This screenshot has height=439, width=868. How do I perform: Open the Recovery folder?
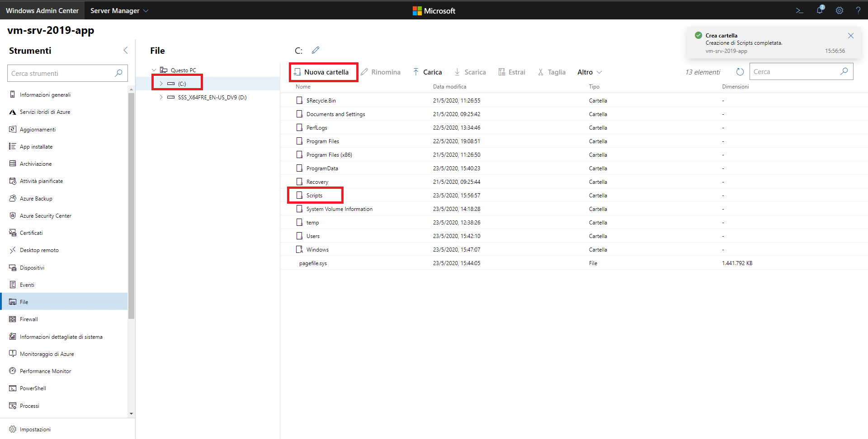click(317, 182)
